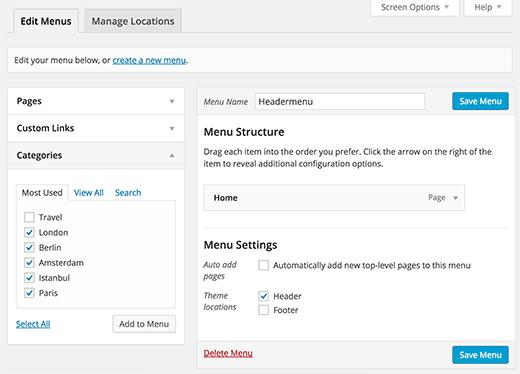Viewport: 520px width, 374px height.
Task: Check the Footer theme location
Action: point(263,310)
